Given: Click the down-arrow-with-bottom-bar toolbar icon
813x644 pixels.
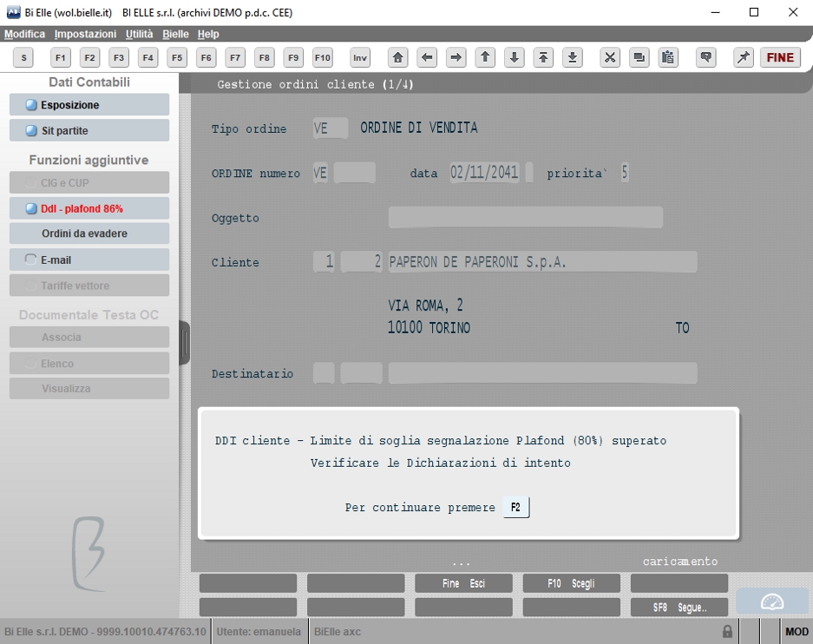Looking at the screenshot, I should pyautogui.click(x=572, y=57).
